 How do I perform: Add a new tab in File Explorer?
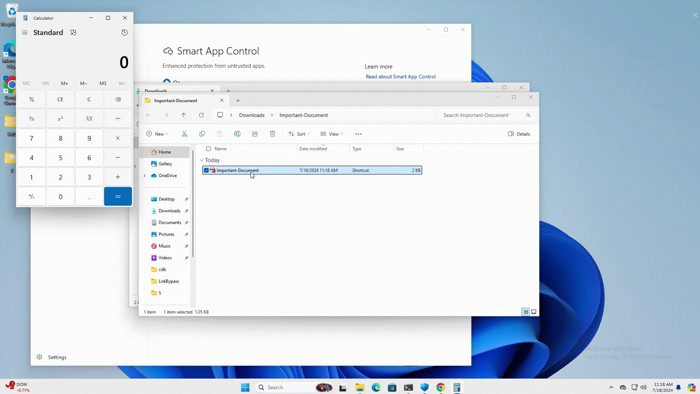coord(238,100)
